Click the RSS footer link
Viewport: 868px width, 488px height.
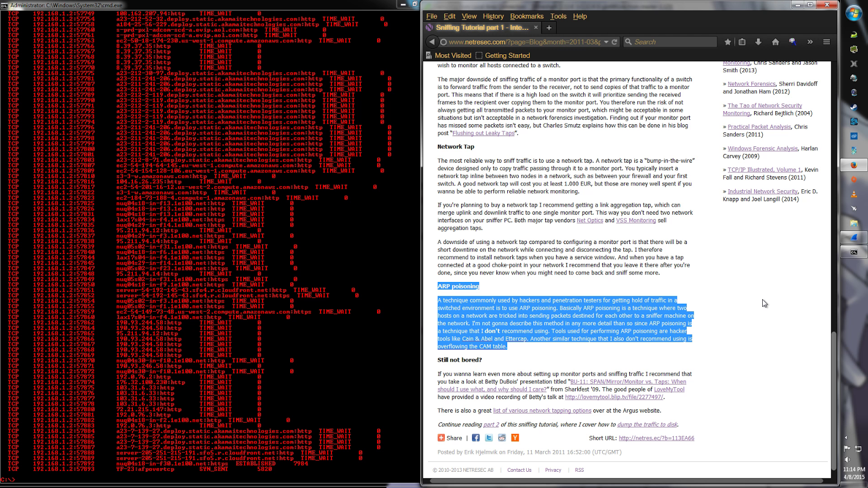click(x=579, y=470)
